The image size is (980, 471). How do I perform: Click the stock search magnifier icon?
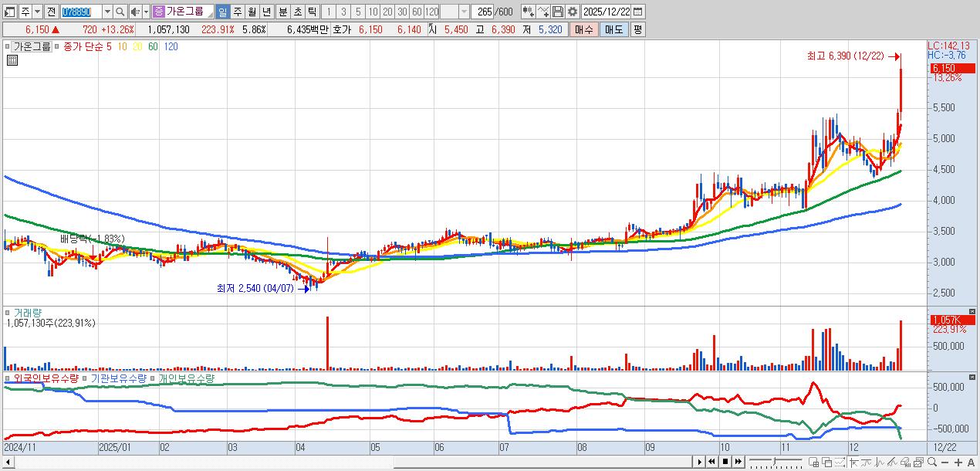point(120,12)
